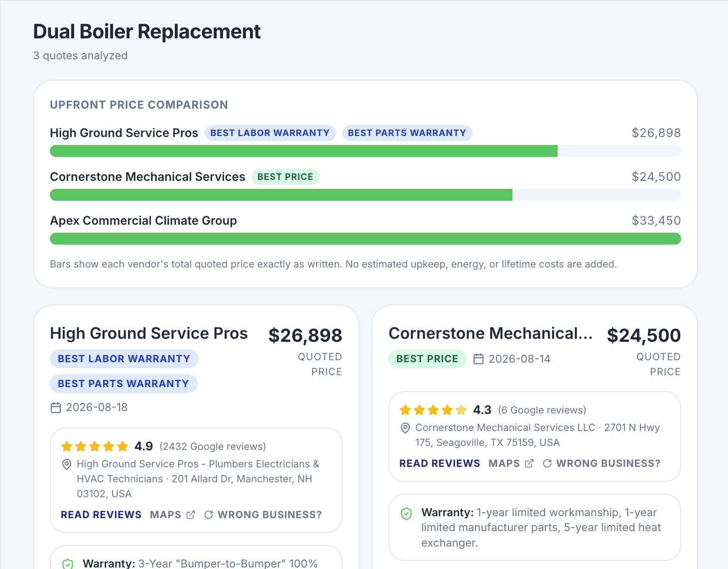Click the $33,450 Apex price
This screenshot has height=569, width=728.
point(656,221)
